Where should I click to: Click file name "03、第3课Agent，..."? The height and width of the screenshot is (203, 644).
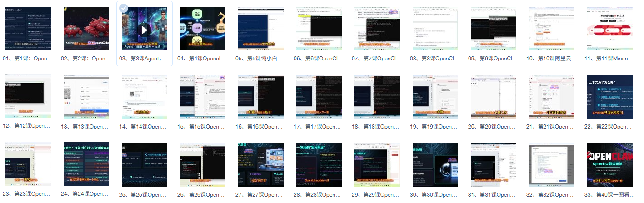pyautogui.click(x=145, y=59)
